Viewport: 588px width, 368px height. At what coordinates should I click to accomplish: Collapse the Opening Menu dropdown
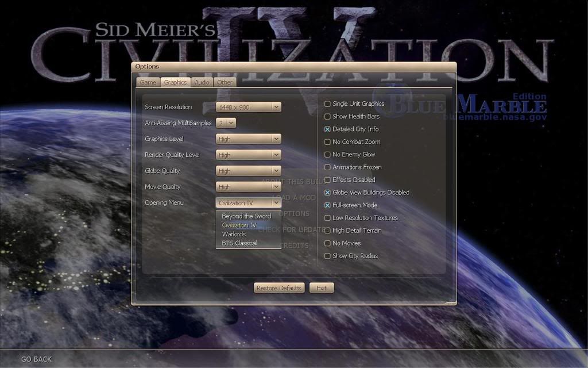tap(248, 203)
